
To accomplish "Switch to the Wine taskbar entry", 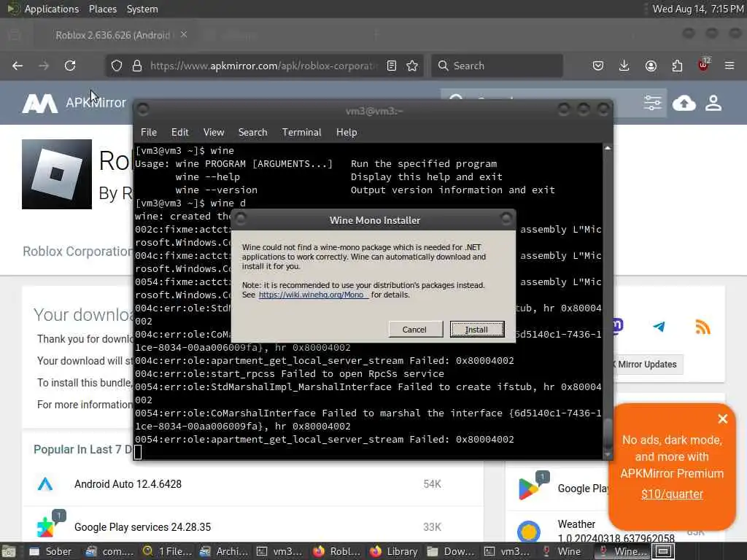I will pyautogui.click(x=562, y=551).
